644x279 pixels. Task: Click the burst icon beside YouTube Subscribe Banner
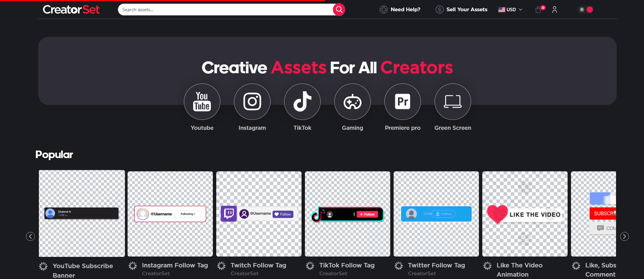click(x=43, y=266)
